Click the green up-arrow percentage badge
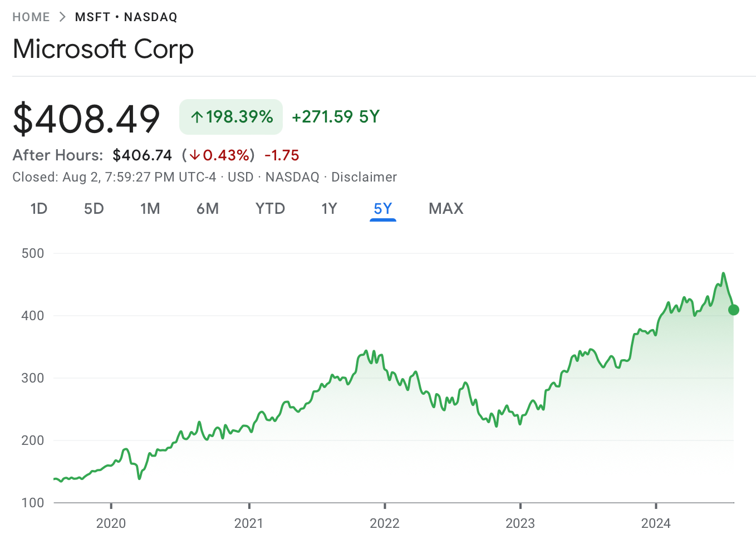This screenshot has height=539, width=756. (x=231, y=117)
